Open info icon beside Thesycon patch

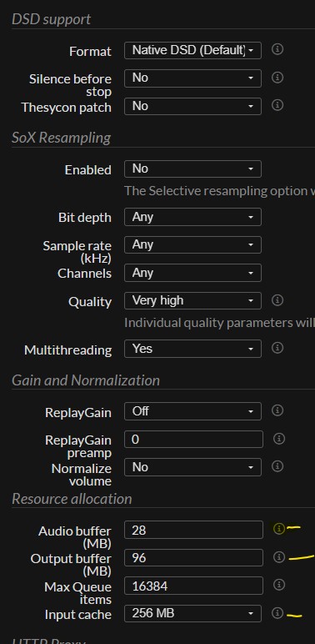[277, 106]
